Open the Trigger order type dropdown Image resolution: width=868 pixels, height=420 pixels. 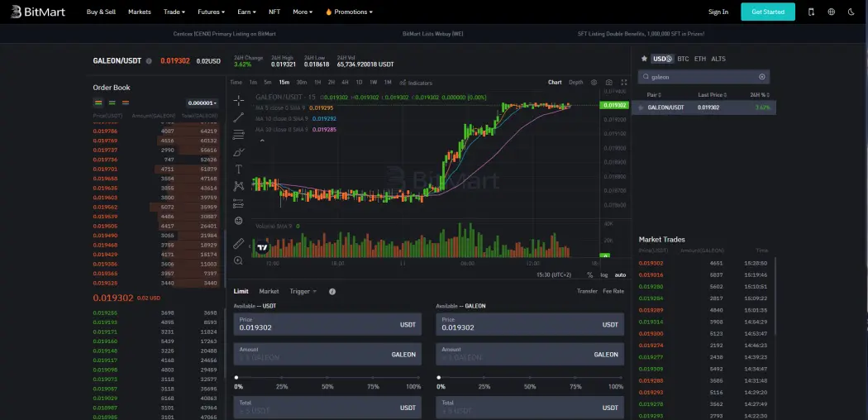point(303,291)
